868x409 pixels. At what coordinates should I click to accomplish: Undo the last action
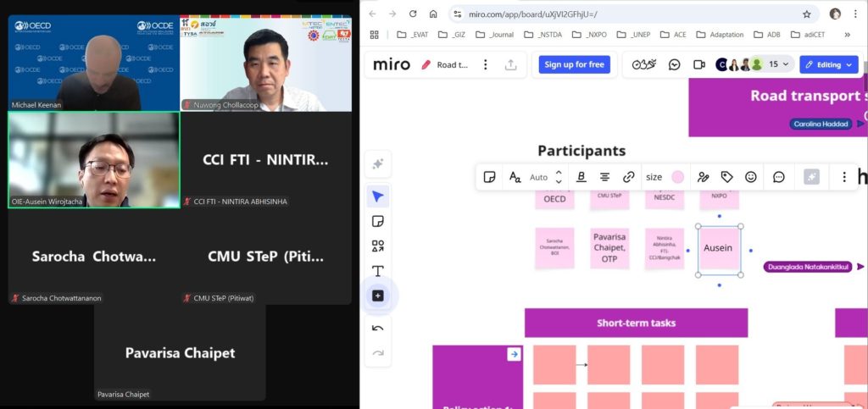coord(377,329)
